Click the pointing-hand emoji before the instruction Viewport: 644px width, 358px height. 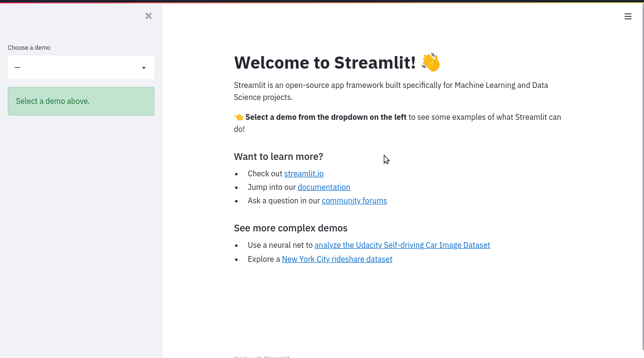238,117
